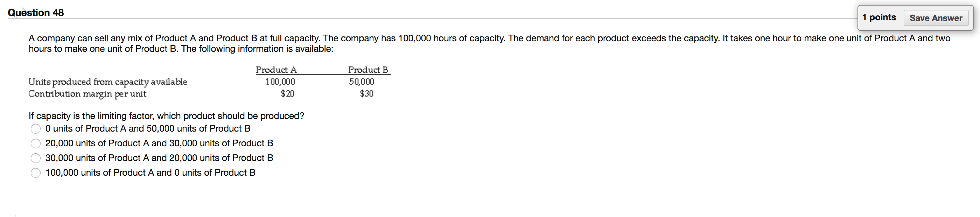Select the answer text for 50,000 units of Product B
980x217 pixels.
(148, 129)
